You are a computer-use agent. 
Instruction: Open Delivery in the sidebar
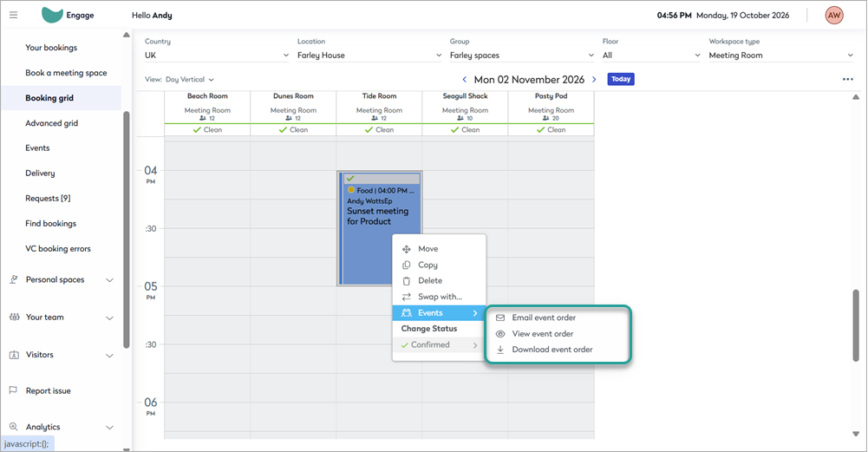click(x=40, y=174)
